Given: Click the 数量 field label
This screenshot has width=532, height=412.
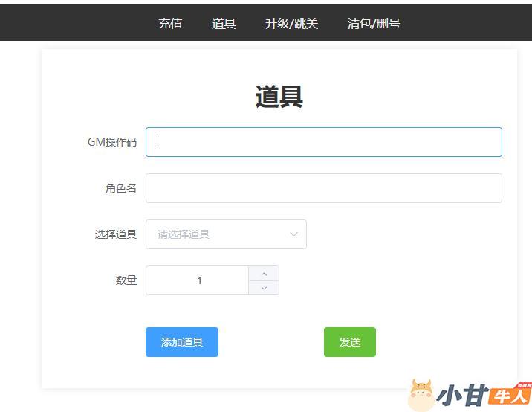Looking at the screenshot, I should pos(126,280).
